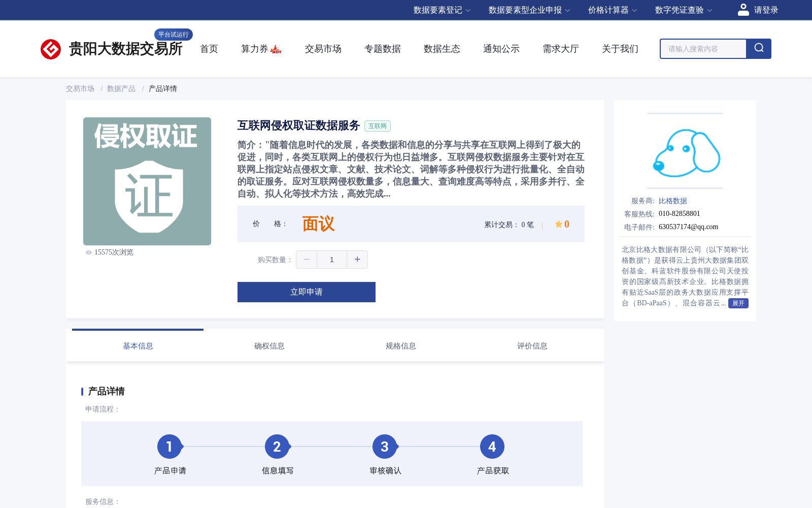Click the 产品详情 section heading
This screenshot has width=812, height=508.
click(x=107, y=391)
